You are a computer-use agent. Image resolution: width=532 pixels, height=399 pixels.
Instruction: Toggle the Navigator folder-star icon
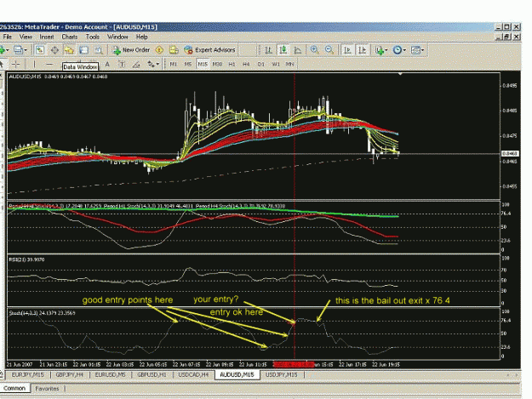point(69,50)
